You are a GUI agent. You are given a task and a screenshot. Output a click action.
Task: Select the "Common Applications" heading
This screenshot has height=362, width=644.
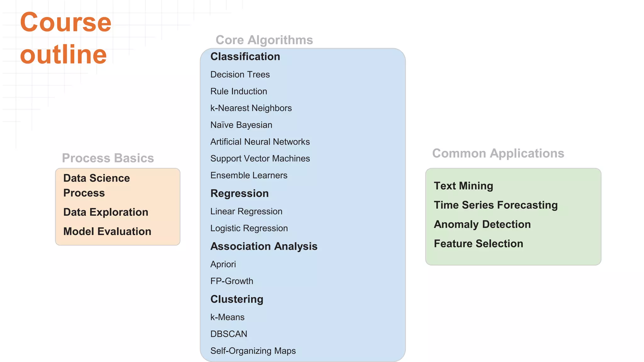click(x=498, y=153)
